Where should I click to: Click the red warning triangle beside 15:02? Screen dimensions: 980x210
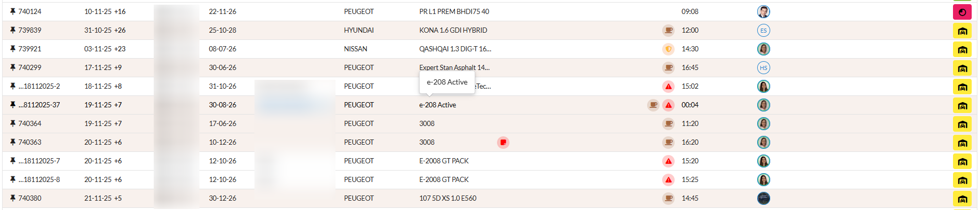pyautogui.click(x=668, y=87)
